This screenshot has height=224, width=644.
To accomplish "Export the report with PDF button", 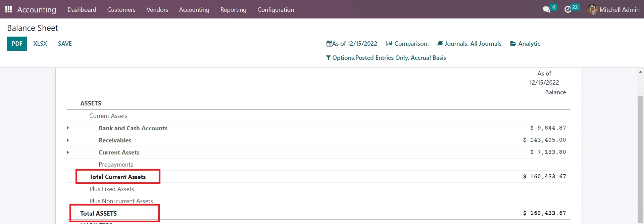I will pos(17,44).
